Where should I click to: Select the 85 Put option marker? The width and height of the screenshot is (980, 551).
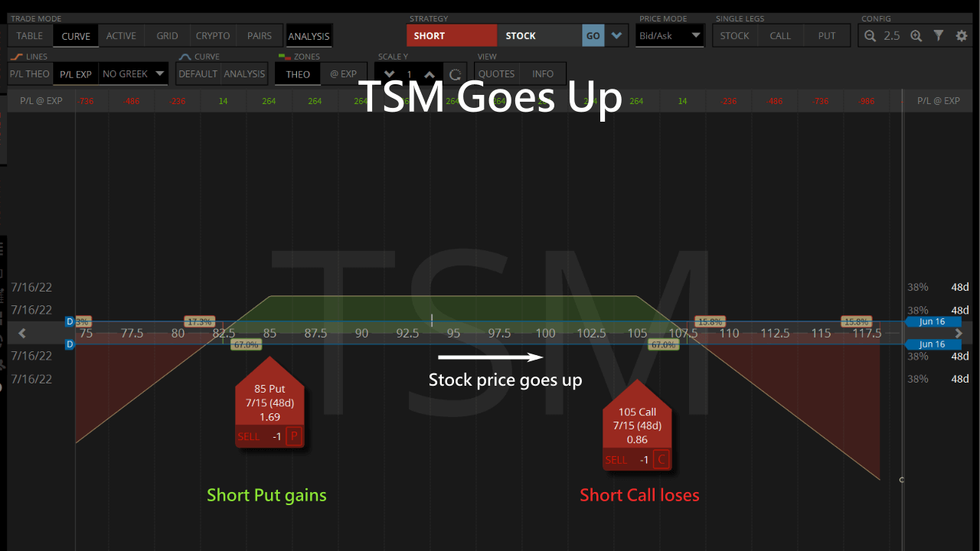[x=269, y=403]
